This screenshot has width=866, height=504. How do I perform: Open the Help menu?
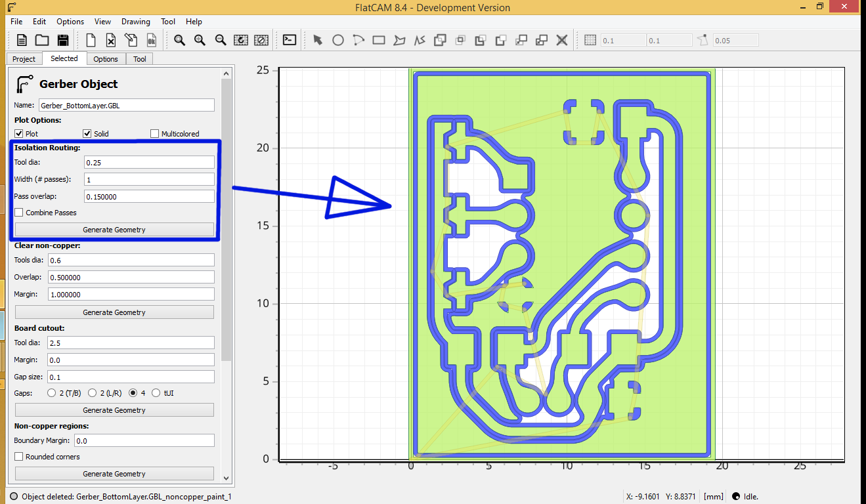click(x=194, y=22)
